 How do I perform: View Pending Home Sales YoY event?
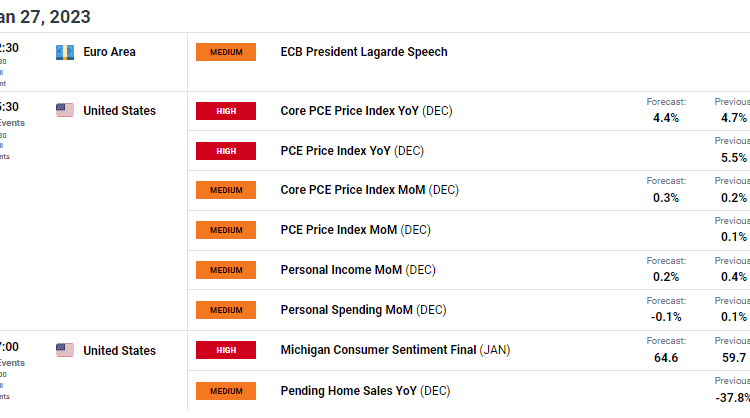click(x=364, y=390)
